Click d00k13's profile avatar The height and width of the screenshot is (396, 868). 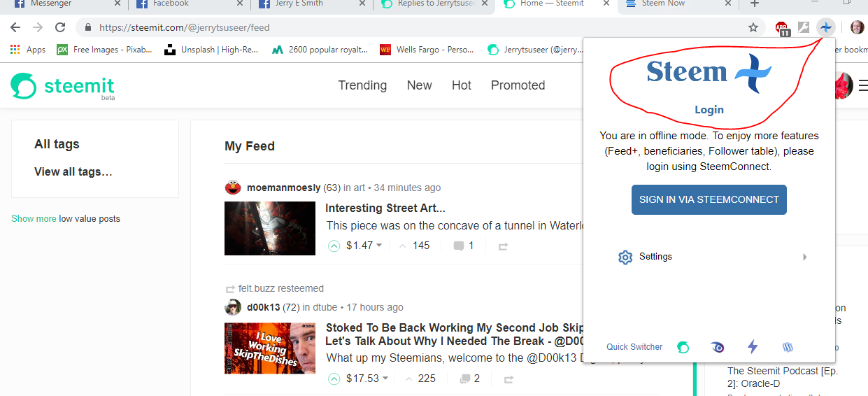click(233, 307)
